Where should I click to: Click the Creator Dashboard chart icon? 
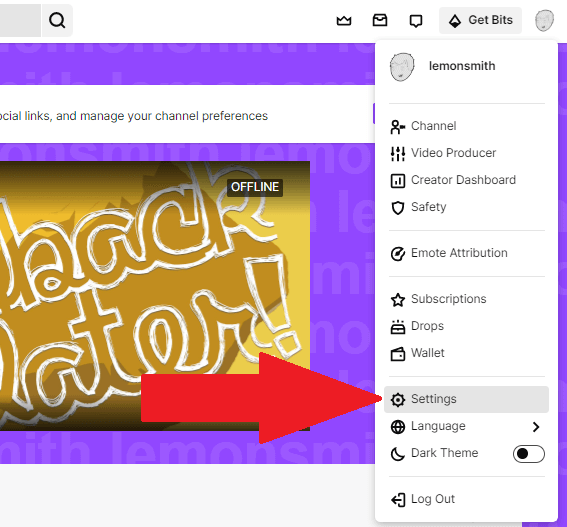(x=398, y=181)
